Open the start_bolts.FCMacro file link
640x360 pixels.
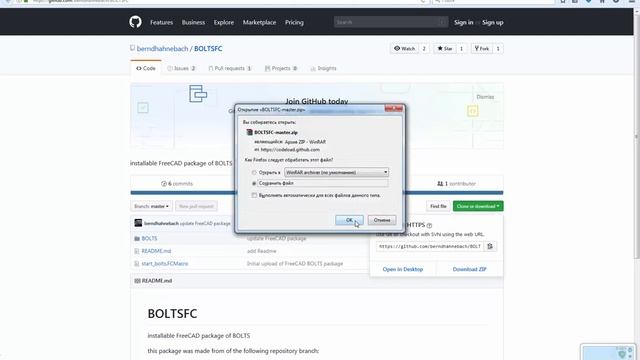tap(165, 264)
